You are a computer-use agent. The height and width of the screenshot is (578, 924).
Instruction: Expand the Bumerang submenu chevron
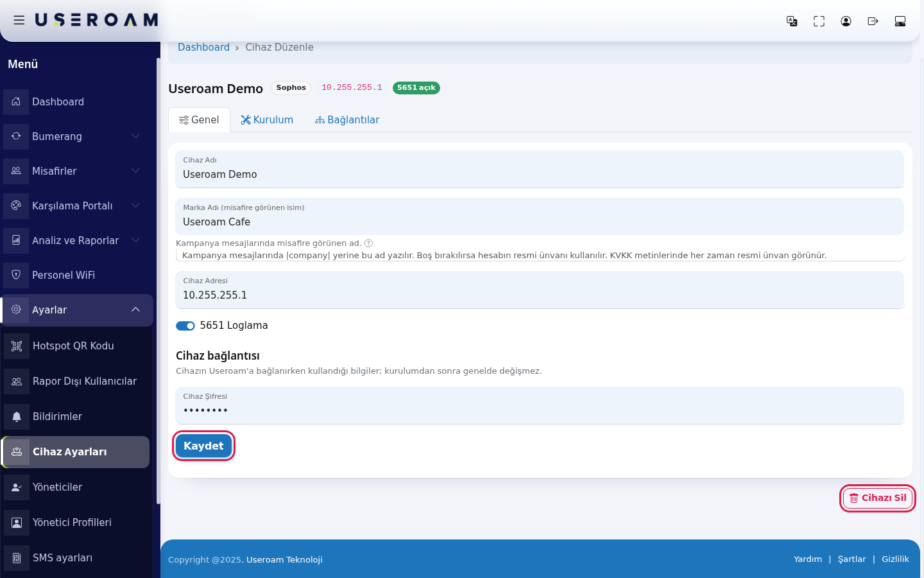(x=135, y=136)
